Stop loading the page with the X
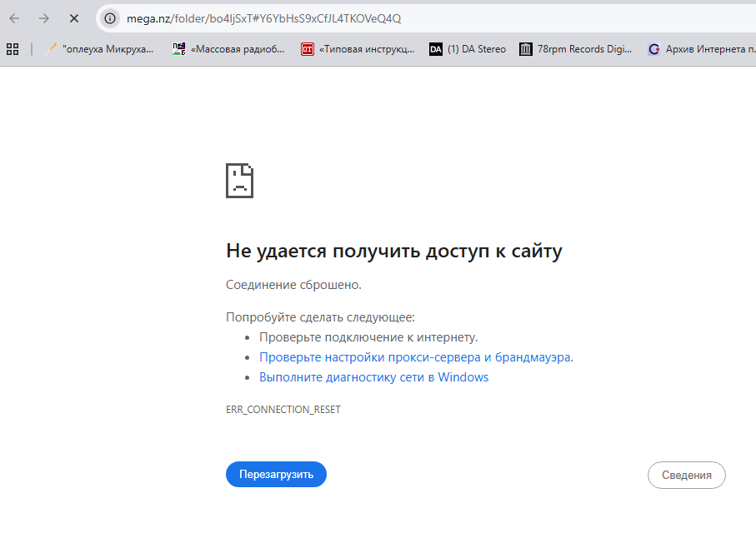756x558 pixels. coord(73,17)
